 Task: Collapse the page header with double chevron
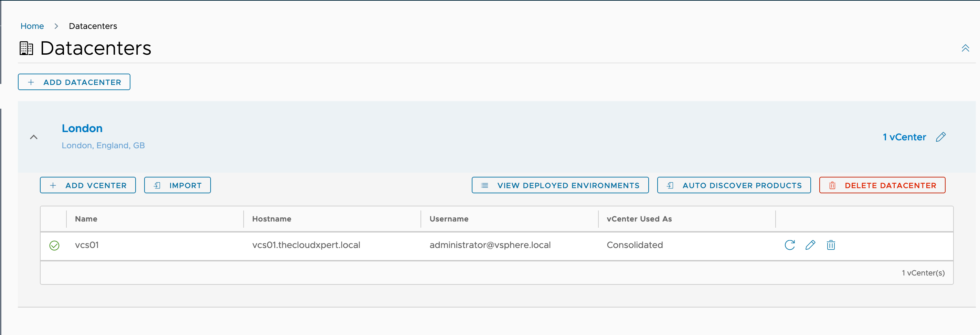(965, 48)
